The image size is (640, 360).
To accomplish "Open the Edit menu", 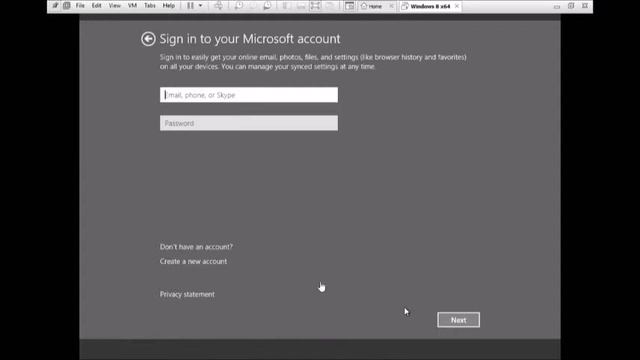I will click(x=96, y=6).
